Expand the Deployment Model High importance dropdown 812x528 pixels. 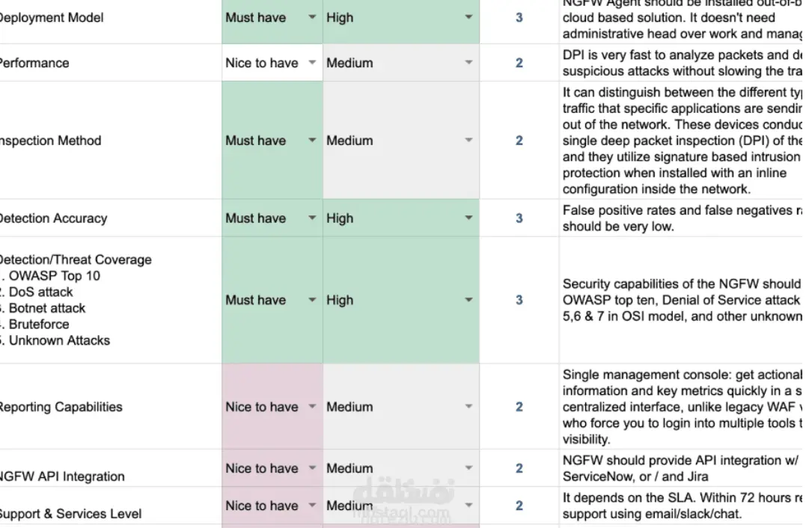pyautogui.click(x=468, y=17)
